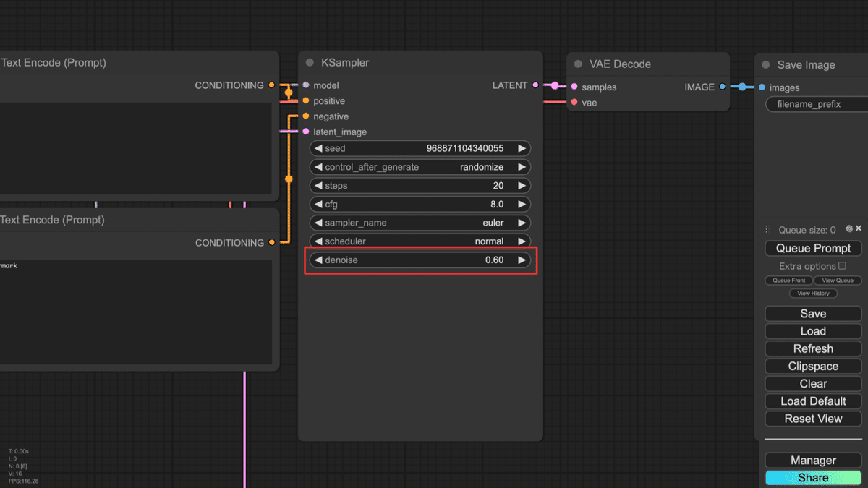Open Clipspace
This screenshot has height=488, width=868.
coord(813,367)
